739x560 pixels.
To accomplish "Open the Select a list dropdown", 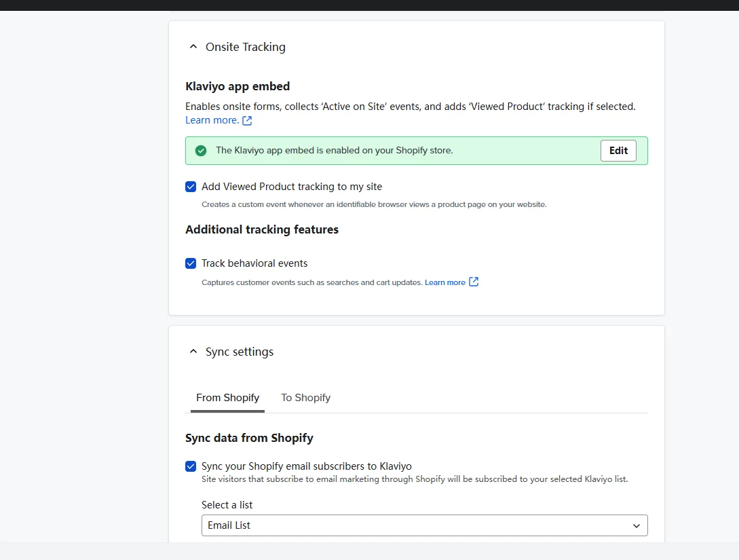I will pyautogui.click(x=425, y=525).
